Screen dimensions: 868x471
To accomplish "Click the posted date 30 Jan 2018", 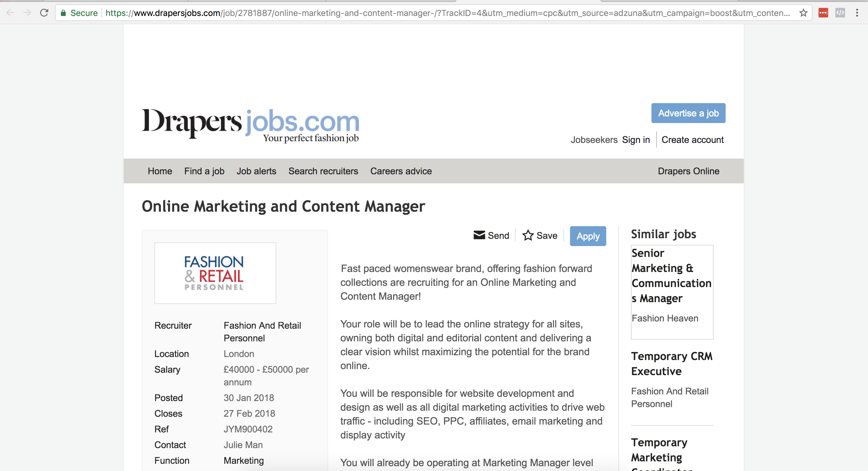I will (x=249, y=397).
